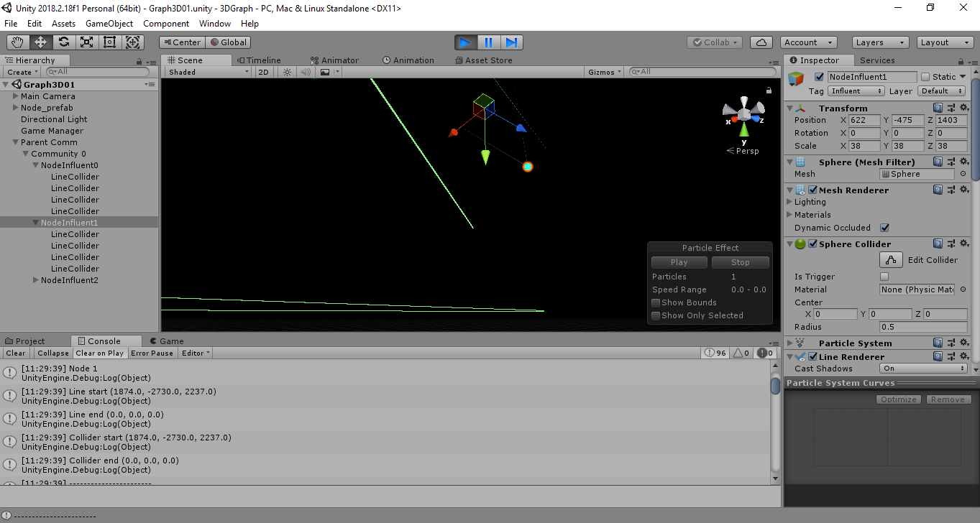Open the Assets menu
This screenshot has height=523, width=980.
64,24
